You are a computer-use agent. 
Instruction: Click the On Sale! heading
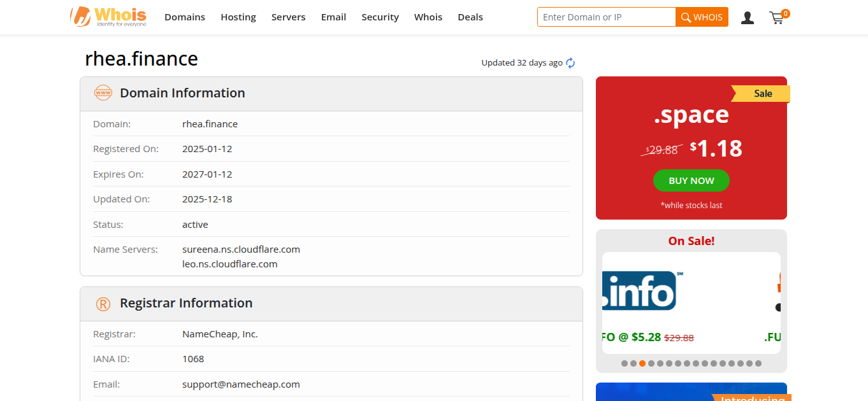coord(691,241)
